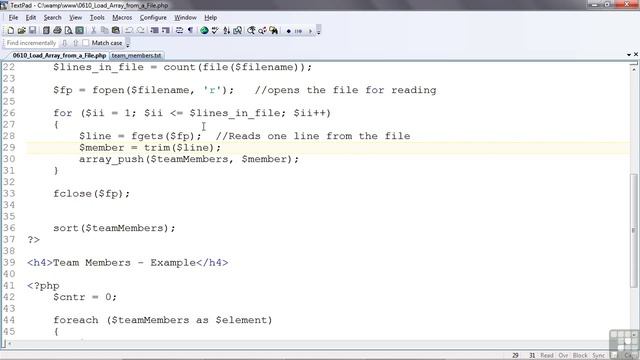Create a new document with toolbar icon
640x360 pixels.
[11, 31]
